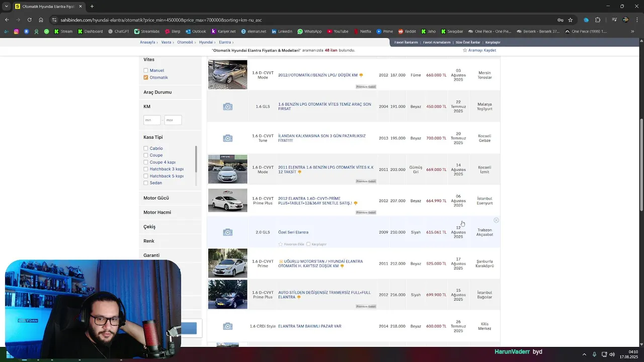Open a new tab with the plus icon
This screenshot has width=644, height=362.
92,7
